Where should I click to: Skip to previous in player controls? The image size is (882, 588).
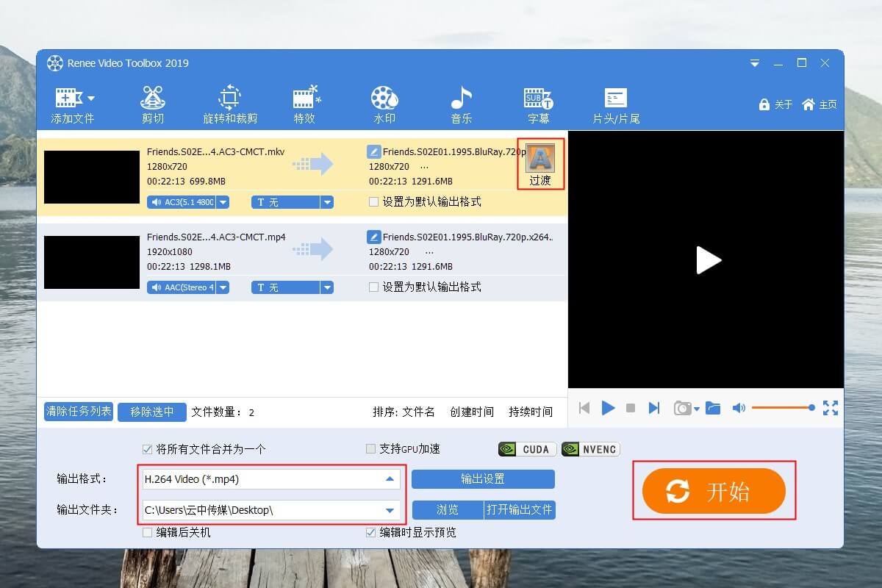pyautogui.click(x=584, y=408)
